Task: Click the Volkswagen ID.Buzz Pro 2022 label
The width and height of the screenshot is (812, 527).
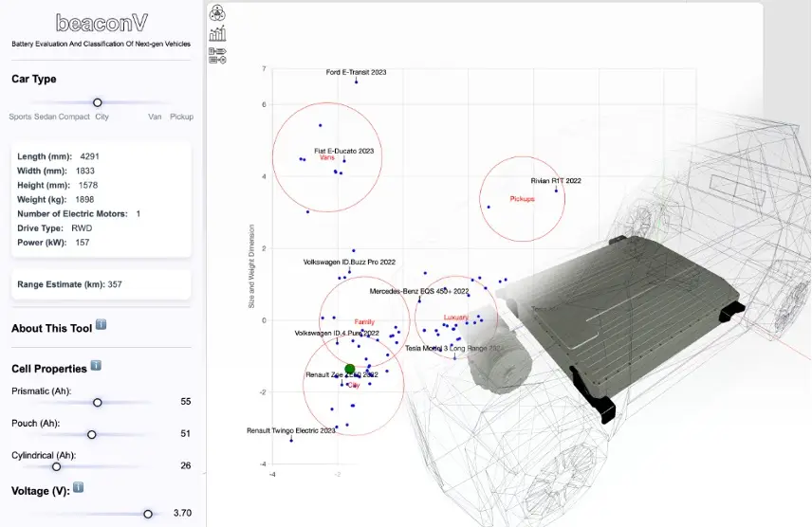Action: click(x=349, y=262)
